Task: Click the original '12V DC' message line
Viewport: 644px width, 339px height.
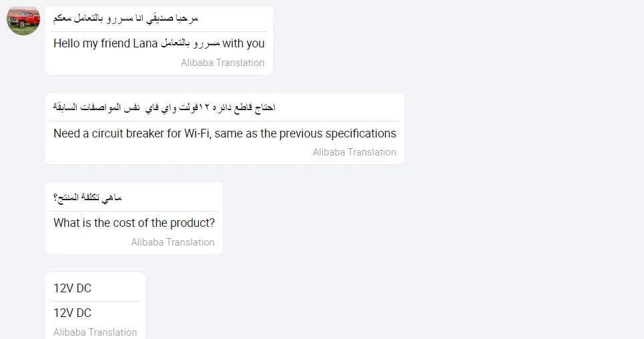Action: (x=72, y=288)
